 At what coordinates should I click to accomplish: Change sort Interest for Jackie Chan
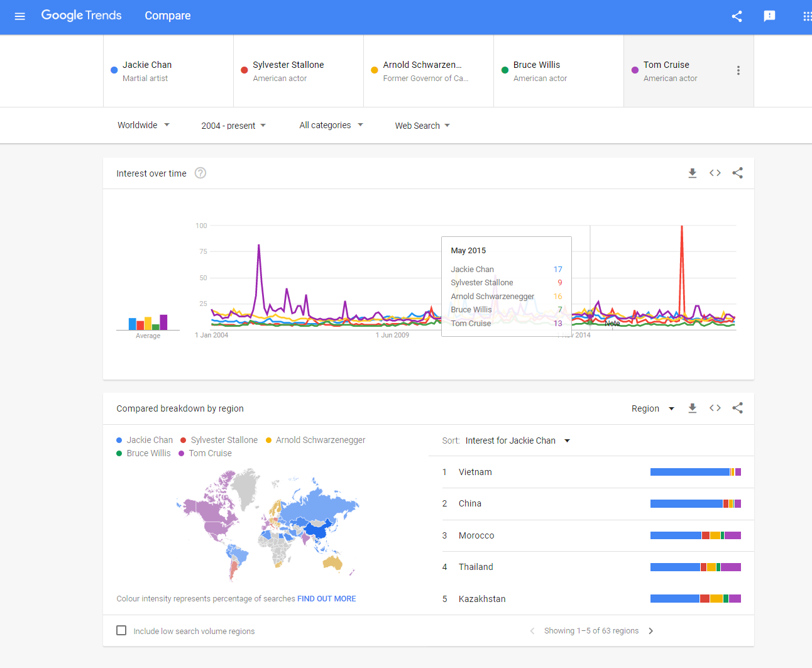(518, 441)
